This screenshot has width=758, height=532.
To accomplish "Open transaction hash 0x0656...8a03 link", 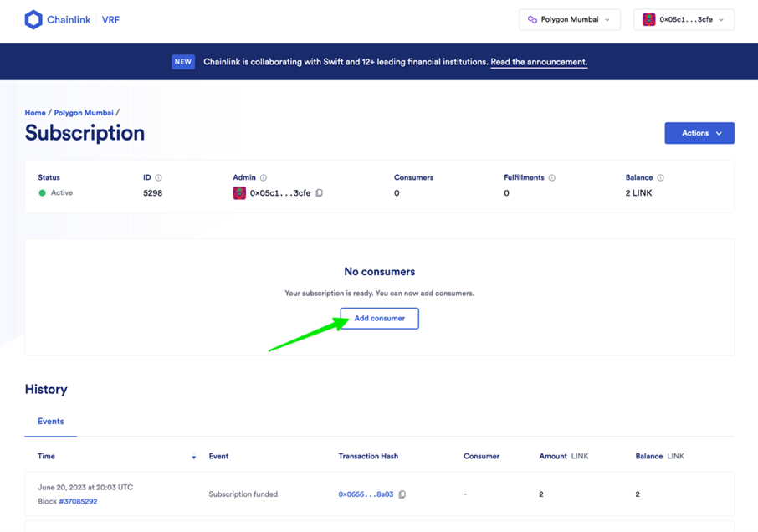I will (366, 494).
